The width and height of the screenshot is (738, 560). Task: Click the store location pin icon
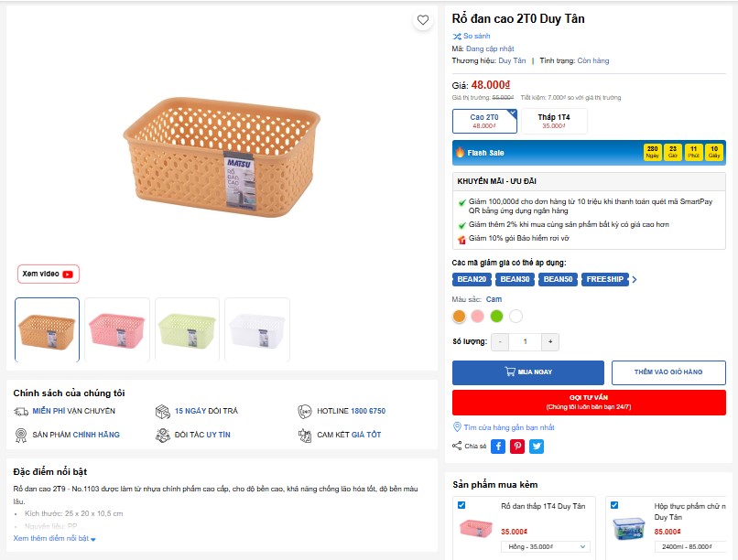coord(458,427)
